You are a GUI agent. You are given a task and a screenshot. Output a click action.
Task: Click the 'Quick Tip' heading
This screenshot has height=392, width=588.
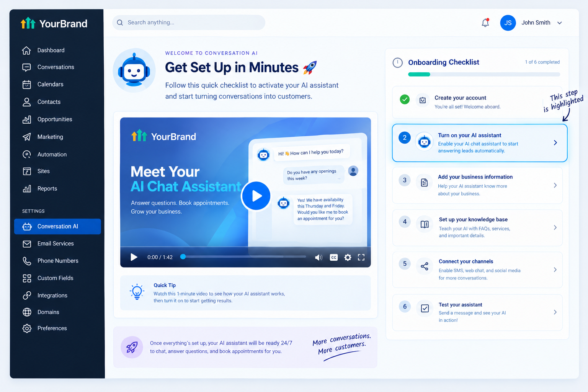pyautogui.click(x=165, y=285)
